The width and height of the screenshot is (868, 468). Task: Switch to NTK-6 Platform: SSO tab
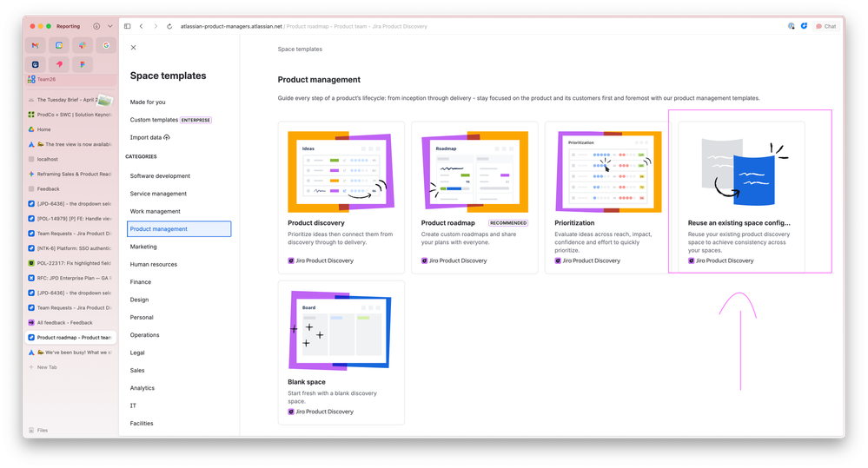(x=71, y=248)
